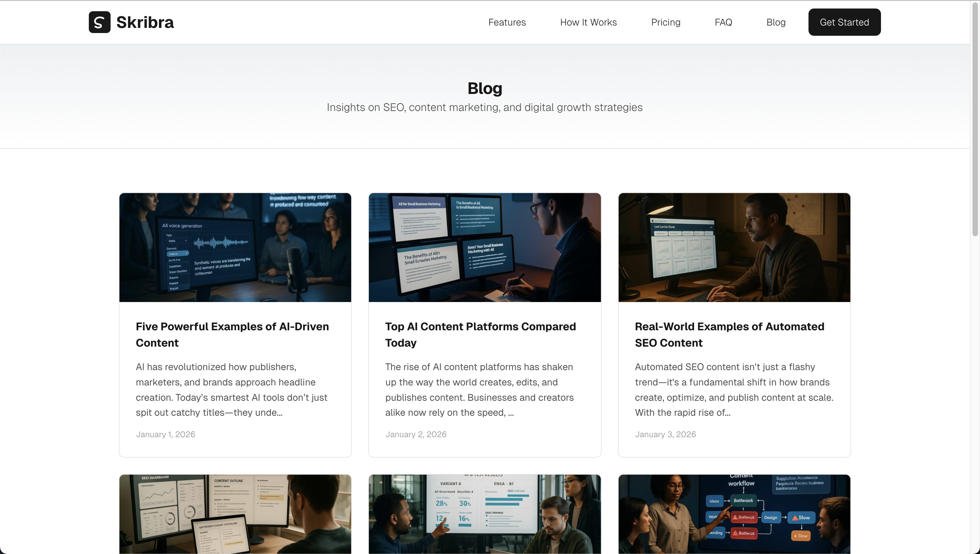980x554 pixels.
Task: Go to How It Works section
Action: pos(588,22)
